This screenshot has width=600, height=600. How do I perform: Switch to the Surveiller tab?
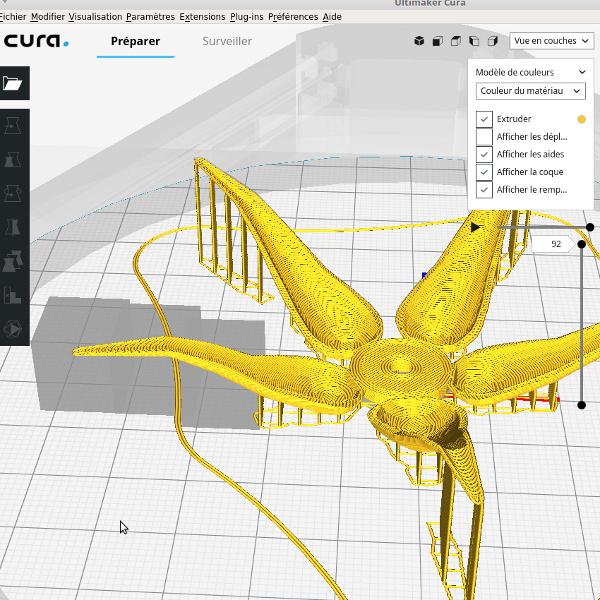(x=227, y=41)
